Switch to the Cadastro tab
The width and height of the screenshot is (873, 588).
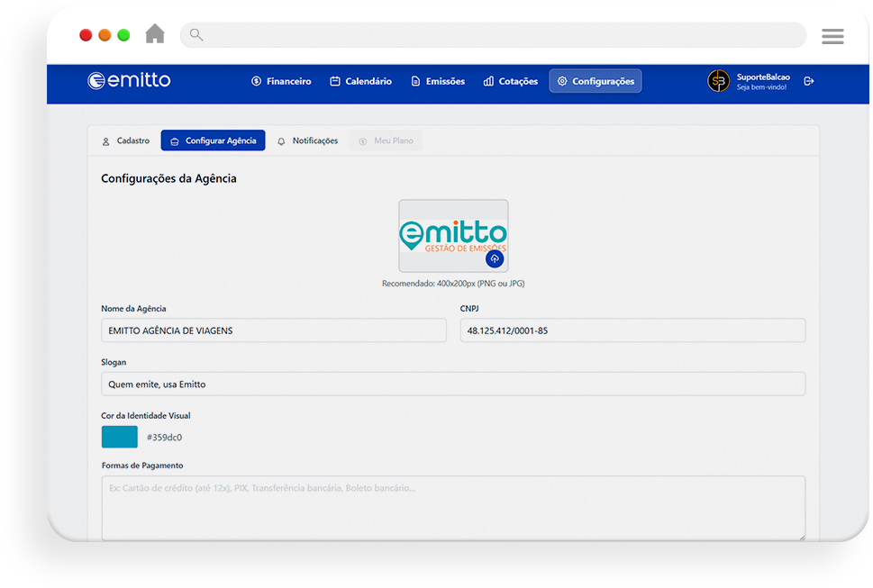(125, 141)
